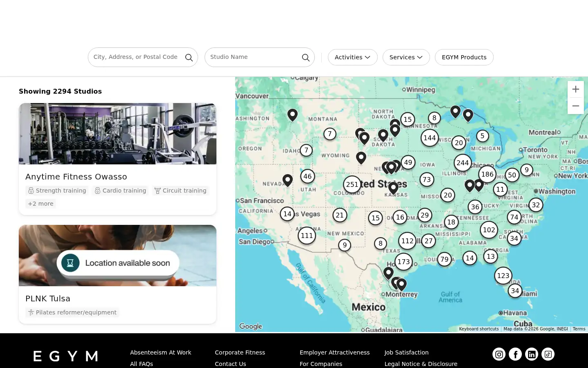Click the Showing 2294 Studios heading

(60, 91)
